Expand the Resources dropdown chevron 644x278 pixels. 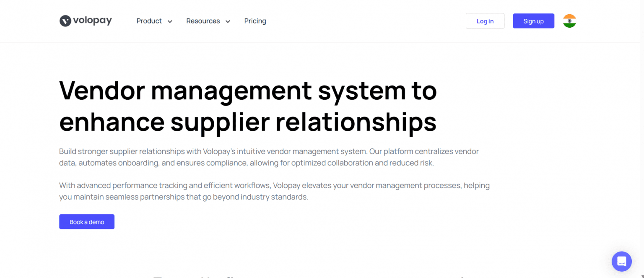point(228,21)
